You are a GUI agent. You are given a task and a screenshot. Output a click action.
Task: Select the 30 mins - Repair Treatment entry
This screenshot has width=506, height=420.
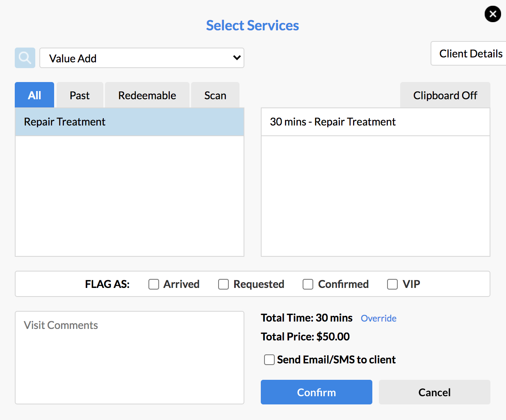(x=376, y=122)
